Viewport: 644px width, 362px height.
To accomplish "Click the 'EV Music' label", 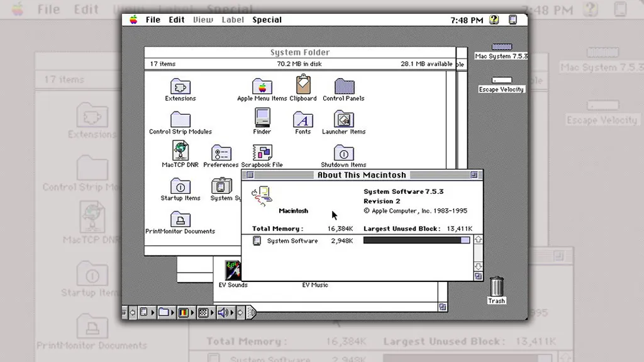I will [315, 285].
